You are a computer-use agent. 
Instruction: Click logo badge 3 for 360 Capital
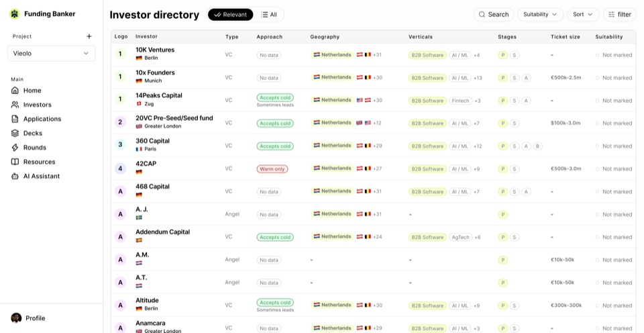coord(120,145)
